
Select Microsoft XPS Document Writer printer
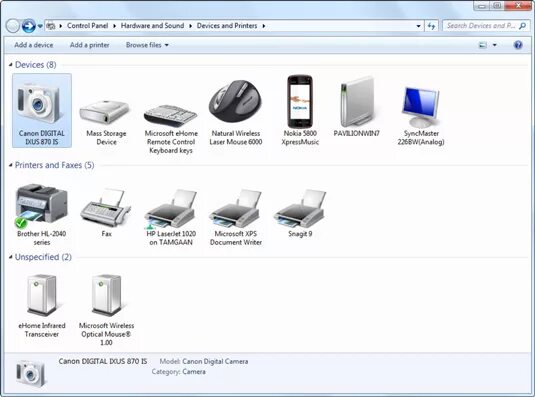235,217
